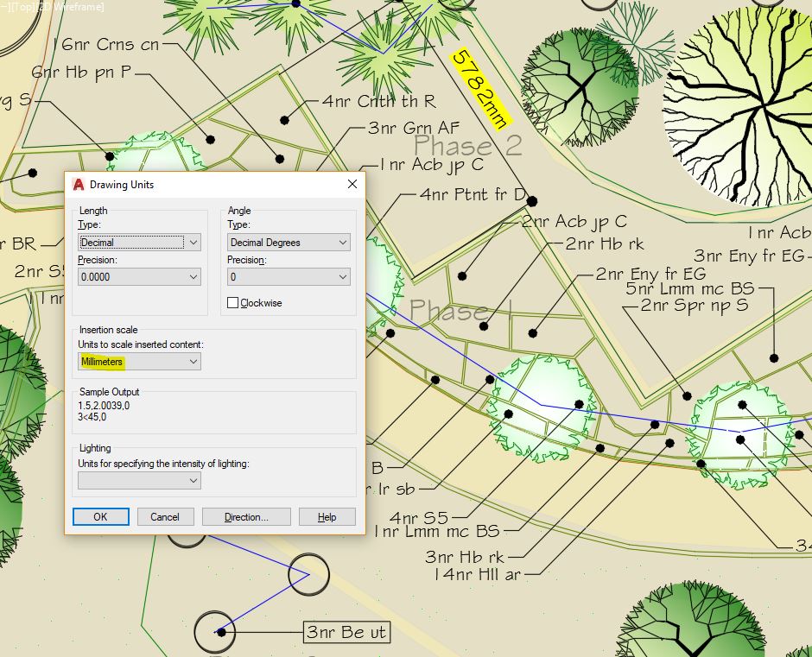Open the Direction... settings
Screen dimensions: 812x657
[x=246, y=517]
